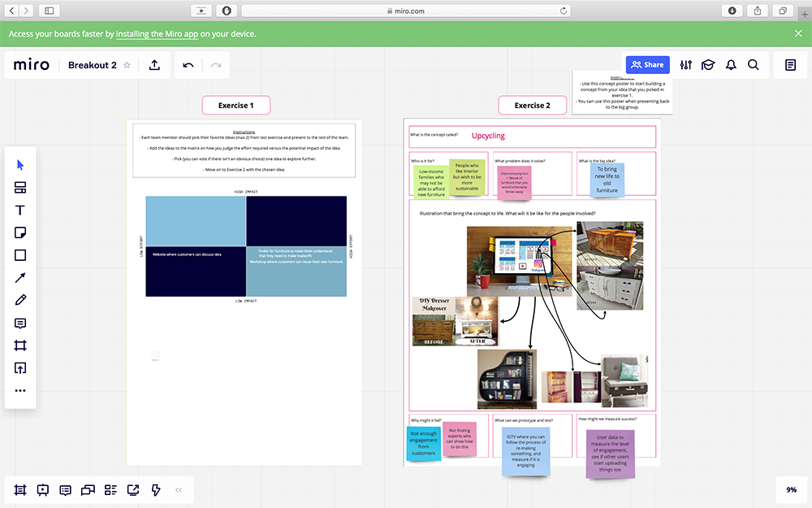The height and width of the screenshot is (508, 812).
Task: Collapse the bottom toolbar with chevrons
Action: click(x=179, y=490)
